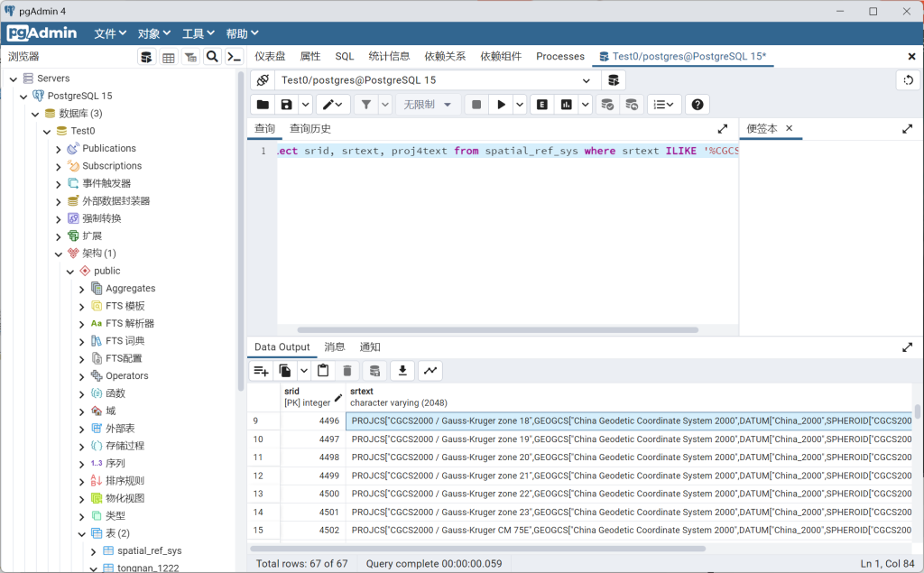
Task: Close the 便签本 scratch pad tab
Action: coord(789,128)
